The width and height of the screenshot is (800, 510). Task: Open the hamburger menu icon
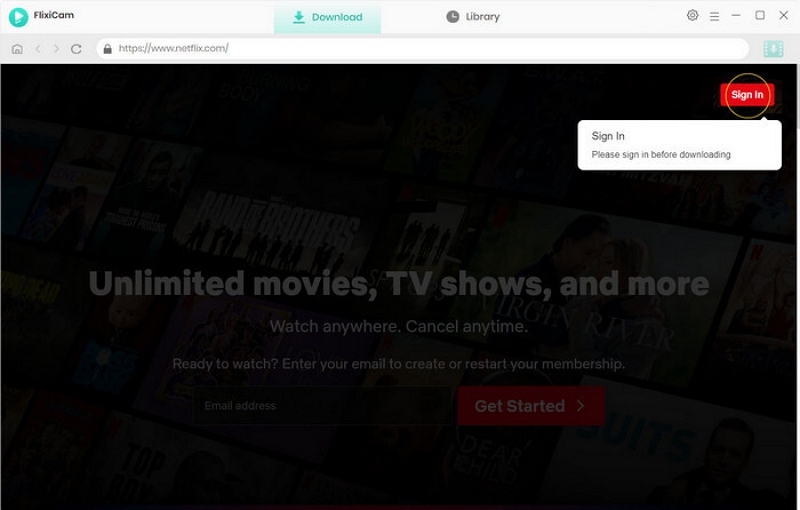point(714,17)
